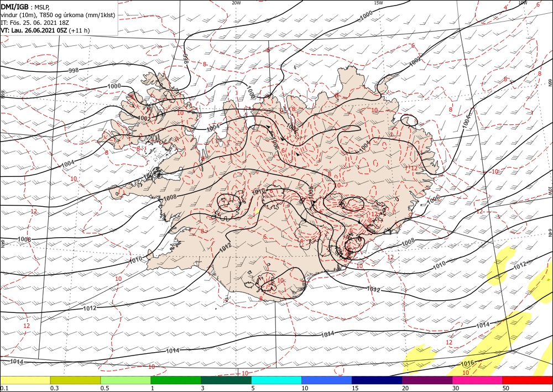553x392 pixels.
Task: Click the blue 10–15 legend swatch
Action: tap(327, 380)
